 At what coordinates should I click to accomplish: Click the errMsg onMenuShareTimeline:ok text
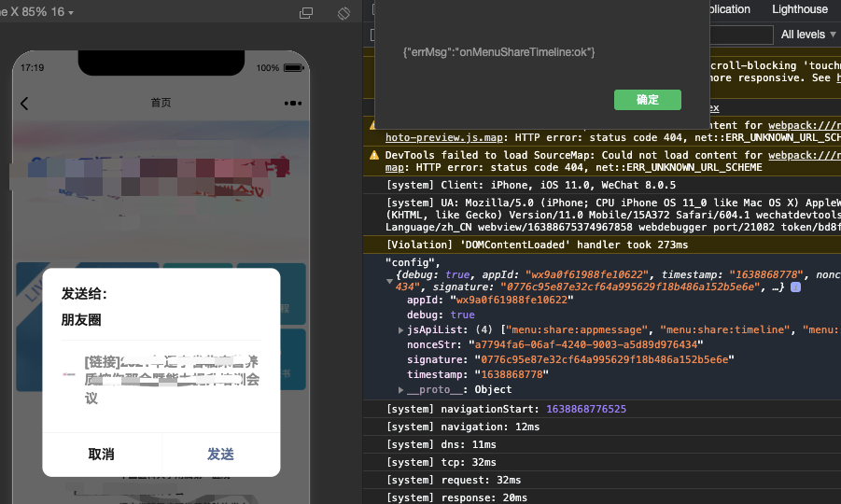tap(498, 52)
